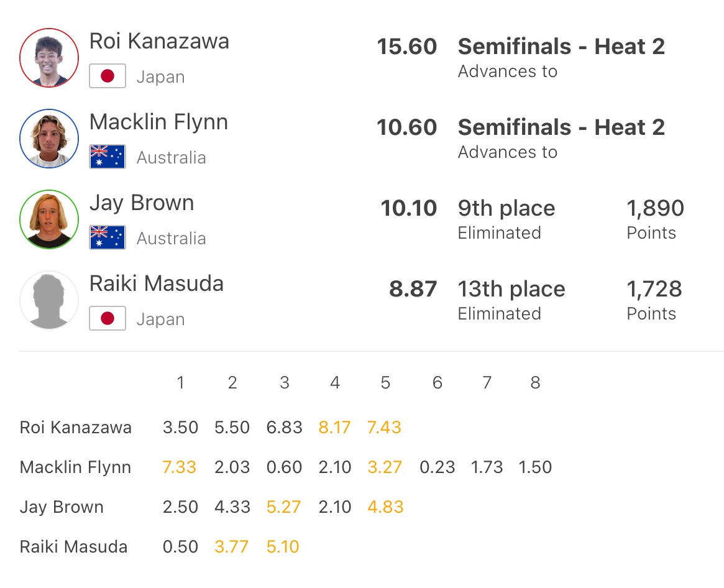The width and height of the screenshot is (724, 588).
Task: Click Macklin Flynn's profile photo
Action: (49, 139)
